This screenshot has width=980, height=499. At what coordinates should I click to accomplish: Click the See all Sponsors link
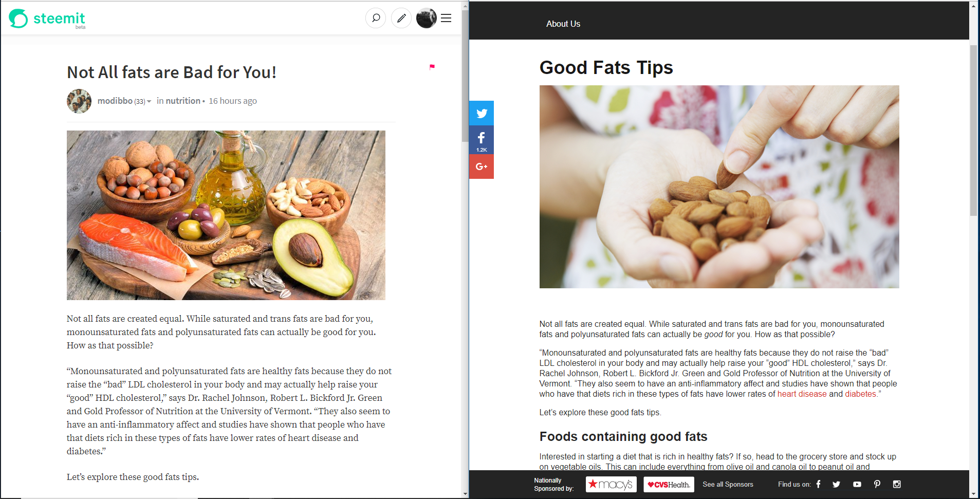[728, 484]
